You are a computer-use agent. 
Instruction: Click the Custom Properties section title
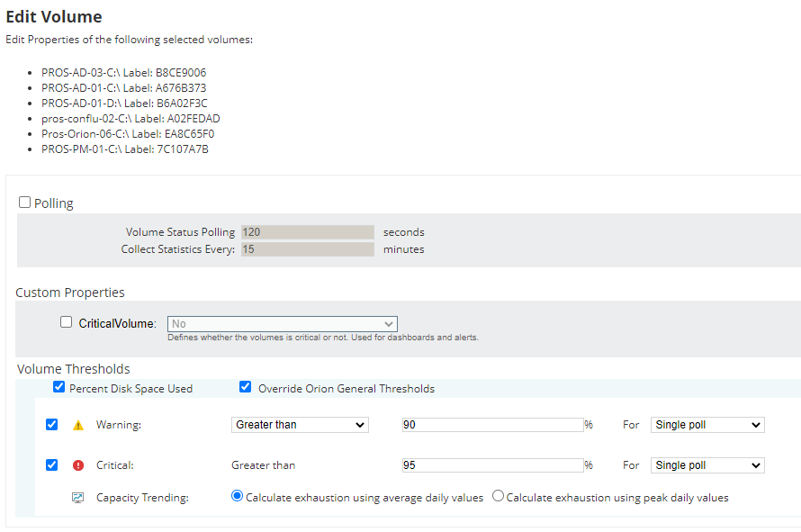(70, 293)
